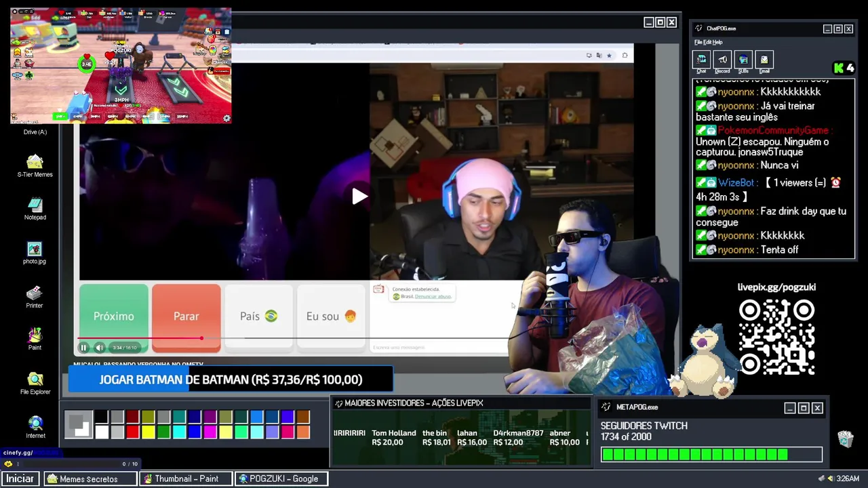
Task: Click the large play button on video
Action: [x=359, y=197]
